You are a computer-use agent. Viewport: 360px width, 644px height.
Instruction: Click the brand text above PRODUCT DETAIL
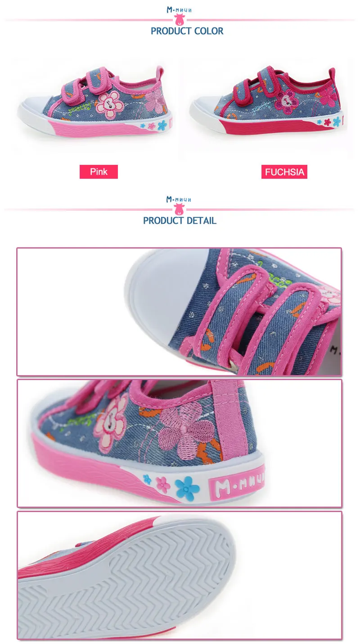[179, 200]
